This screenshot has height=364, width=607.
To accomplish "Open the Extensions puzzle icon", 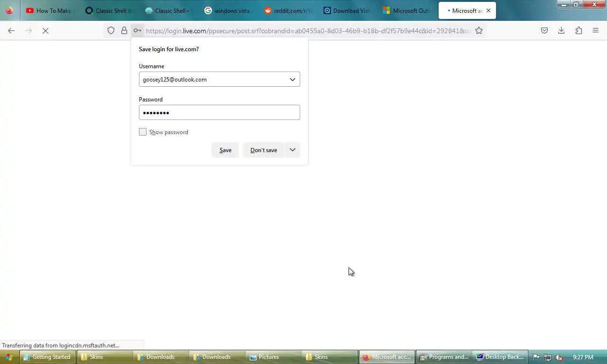I will coord(579,30).
